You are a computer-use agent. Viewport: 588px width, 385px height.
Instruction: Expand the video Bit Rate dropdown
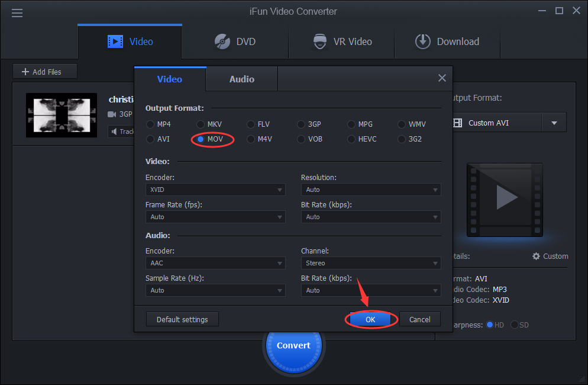[371, 217]
